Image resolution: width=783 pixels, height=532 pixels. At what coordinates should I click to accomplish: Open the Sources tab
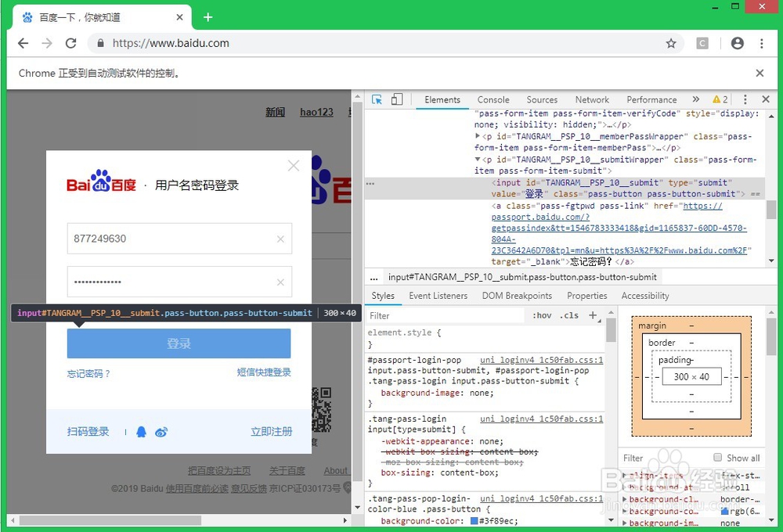542,100
